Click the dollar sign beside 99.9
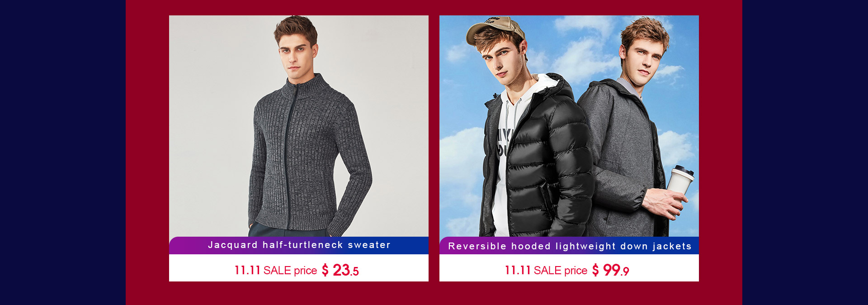 tap(595, 270)
